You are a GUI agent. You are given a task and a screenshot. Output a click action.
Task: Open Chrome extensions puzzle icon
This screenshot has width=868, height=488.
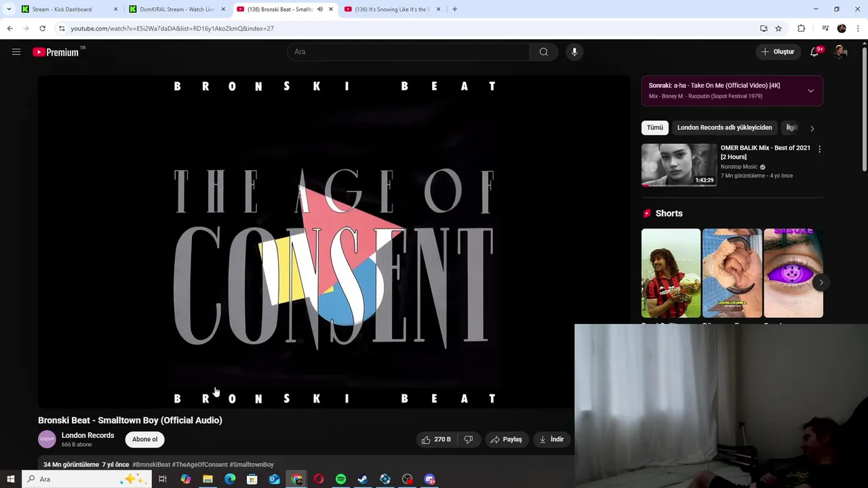pyautogui.click(x=801, y=28)
